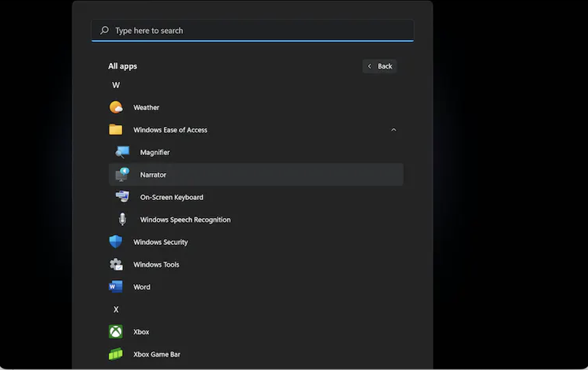This screenshot has height=370, width=588.
Task: Launch Windows Tools
Action: point(156,264)
